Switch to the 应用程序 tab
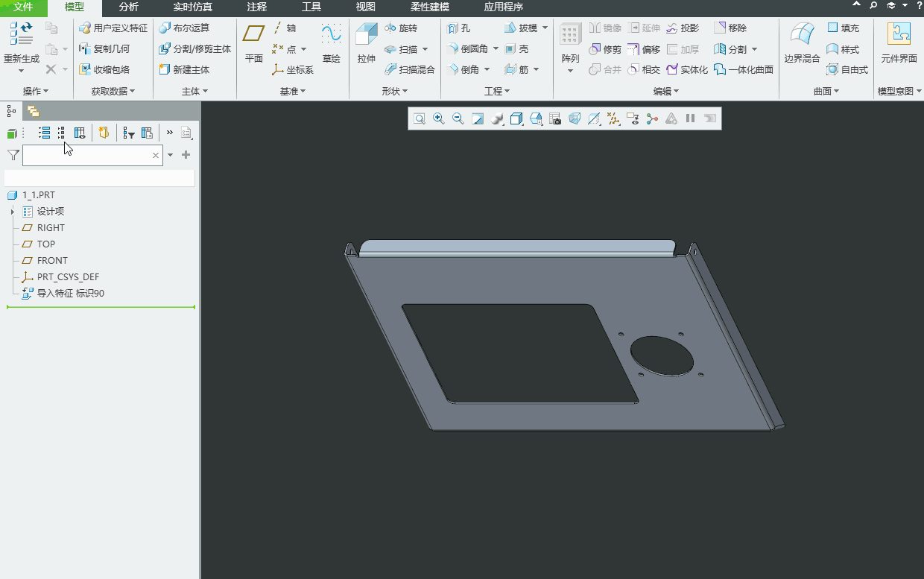The height and width of the screenshot is (579, 924). pyautogui.click(x=504, y=7)
